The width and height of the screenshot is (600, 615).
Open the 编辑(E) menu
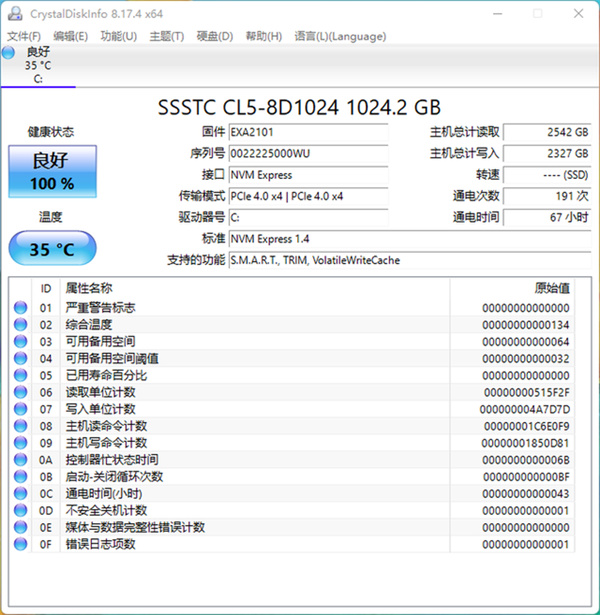click(x=71, y=36)
